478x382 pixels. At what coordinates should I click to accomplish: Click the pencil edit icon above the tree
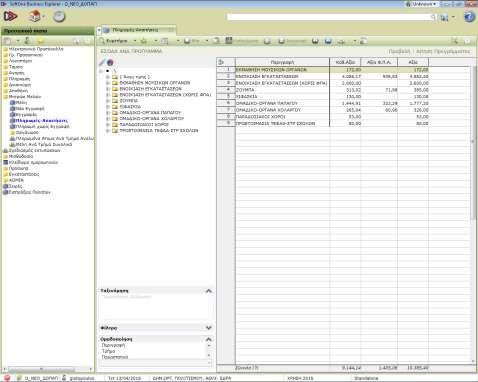pos(102,62)
